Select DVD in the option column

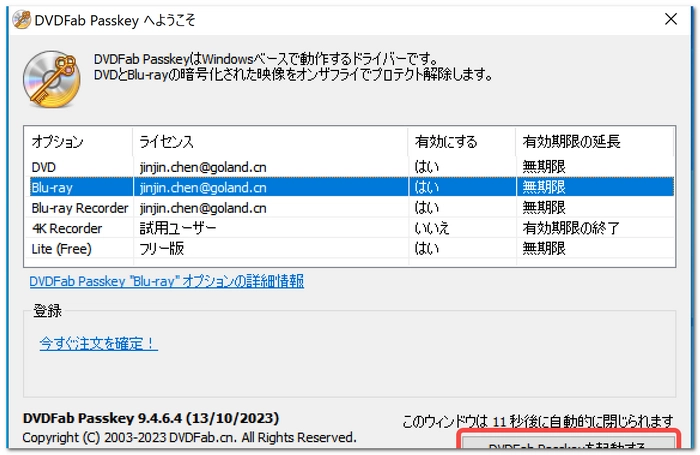tap(44, 166)
